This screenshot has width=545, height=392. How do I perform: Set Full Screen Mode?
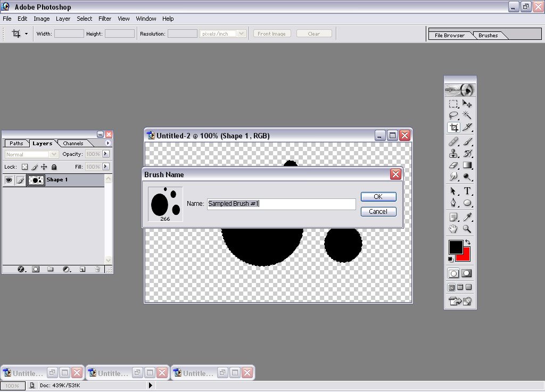(x=468, y=287)
